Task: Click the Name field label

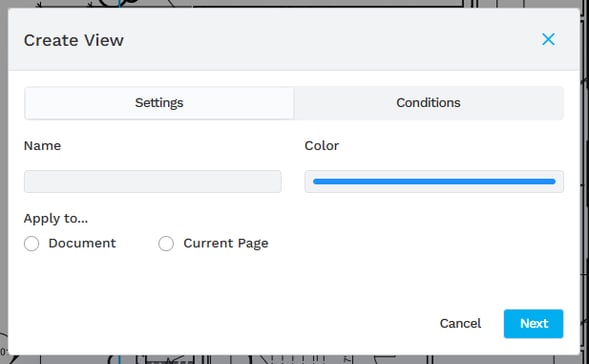Action: 42,146
